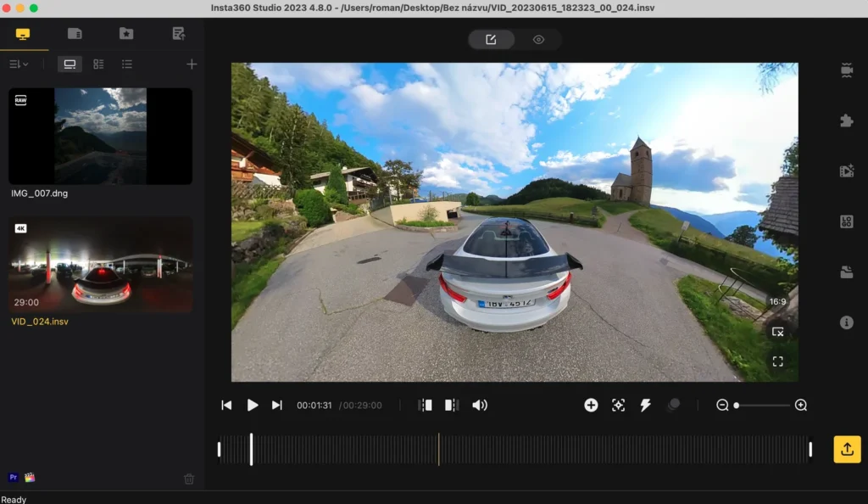This screenshot has height=504, width=868.
Task: Zoom out the timeline
Action: pyautogui.click(x=722, y=406)
